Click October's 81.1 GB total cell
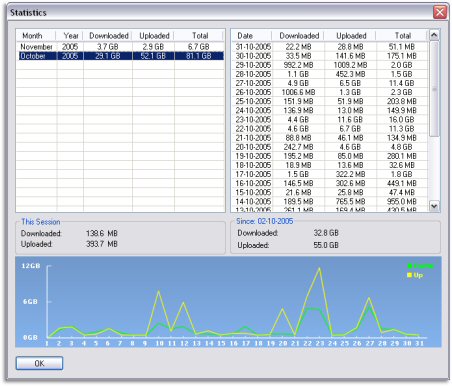The image size is (452, 386). 199,56
